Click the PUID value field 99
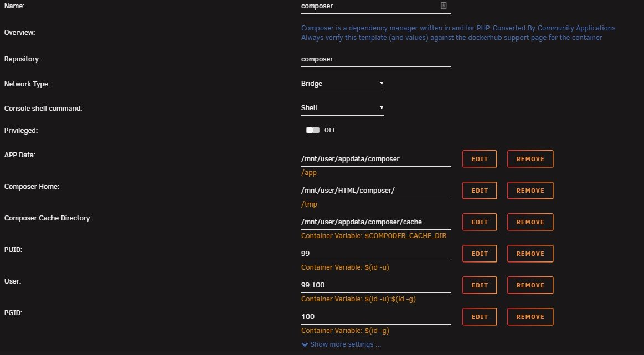The width and height of the screenshot is (644, 355). pos(376,254)
